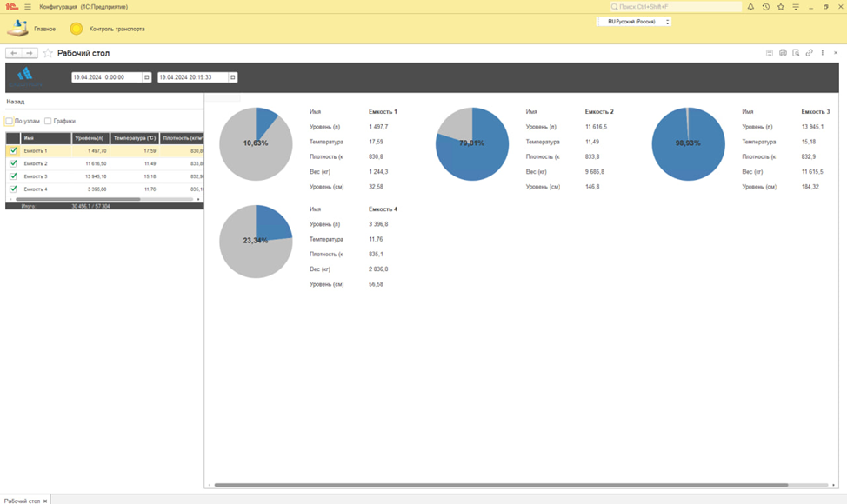The image size is (847, 504).
Task: Click the print preview icon
Action: [x=796, y=53]
